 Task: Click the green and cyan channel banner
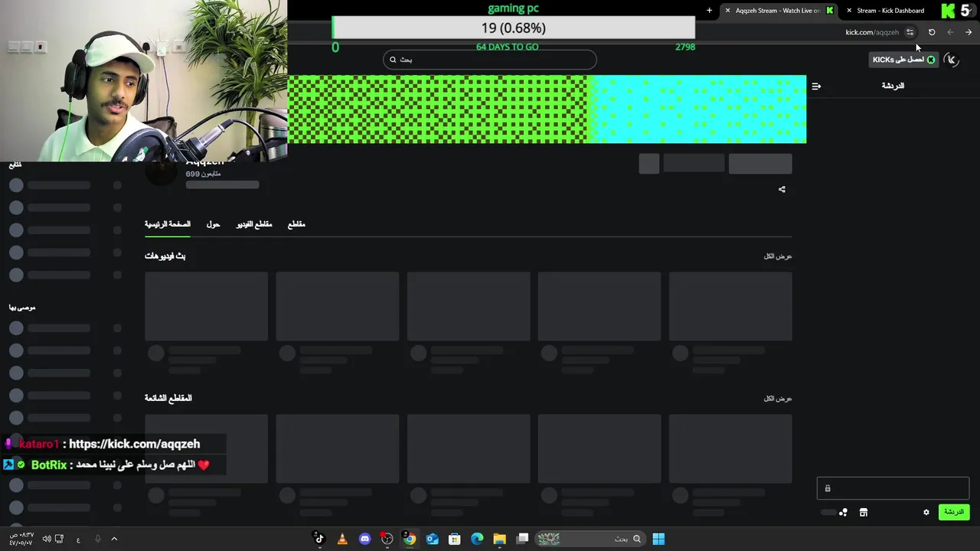tap(547, 109)
